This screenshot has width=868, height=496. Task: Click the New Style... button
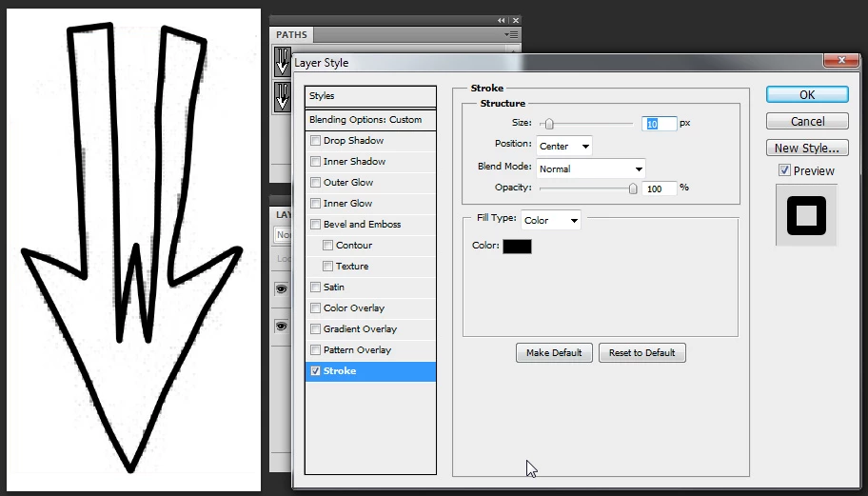[807, 148]
